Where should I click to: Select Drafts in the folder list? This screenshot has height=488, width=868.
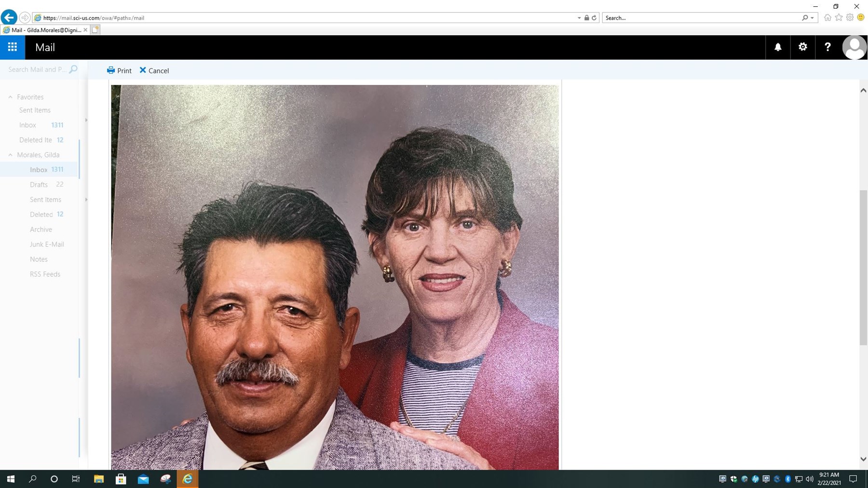[x=39, y=184]
